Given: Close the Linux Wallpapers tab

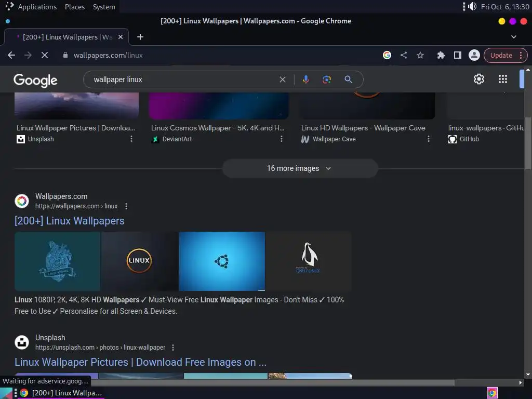Looking at the screenshot, I should 121,37.
